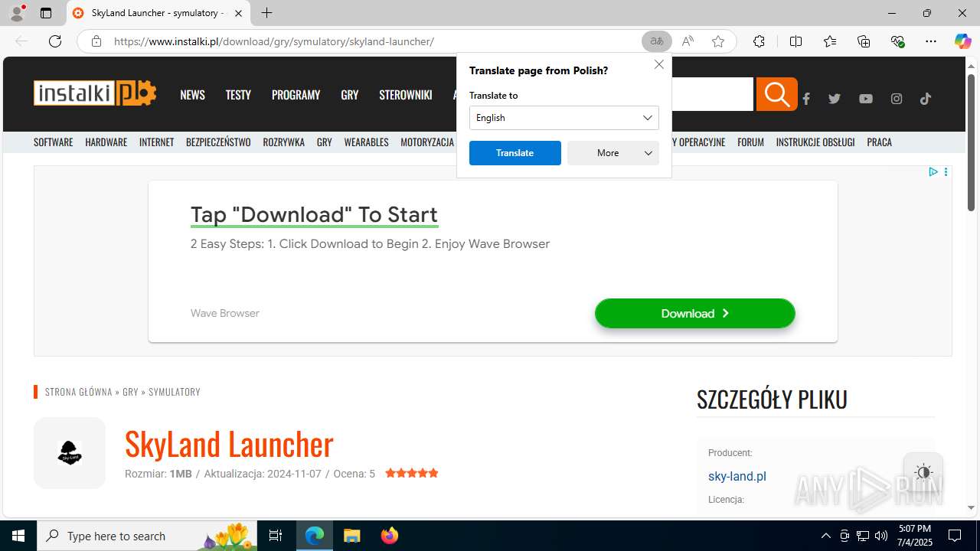Open Edge Settings and more menu
Image resolution: width=980 pixels, height=551 pixels.
pyautogui.click(x=931, y=41)
